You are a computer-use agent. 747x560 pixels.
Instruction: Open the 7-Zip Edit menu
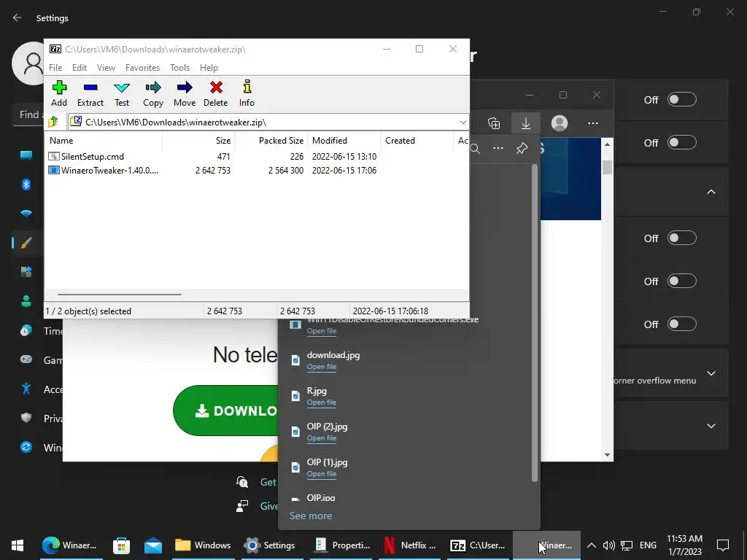pos(79,68)
